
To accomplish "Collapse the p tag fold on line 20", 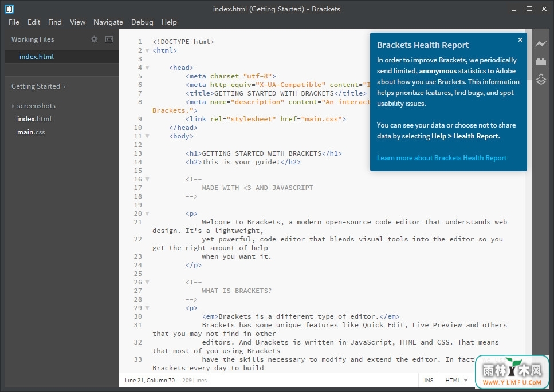I will (147, 213).
